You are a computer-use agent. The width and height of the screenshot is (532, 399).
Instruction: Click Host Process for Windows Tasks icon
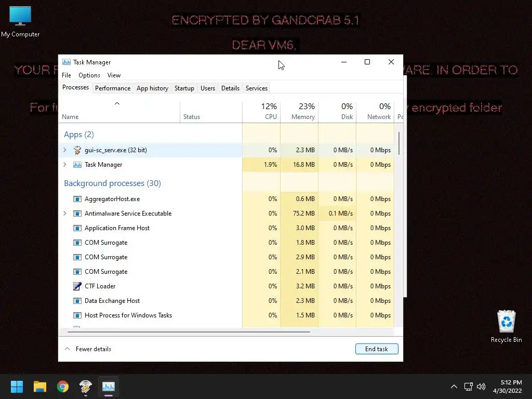point(77,315)
